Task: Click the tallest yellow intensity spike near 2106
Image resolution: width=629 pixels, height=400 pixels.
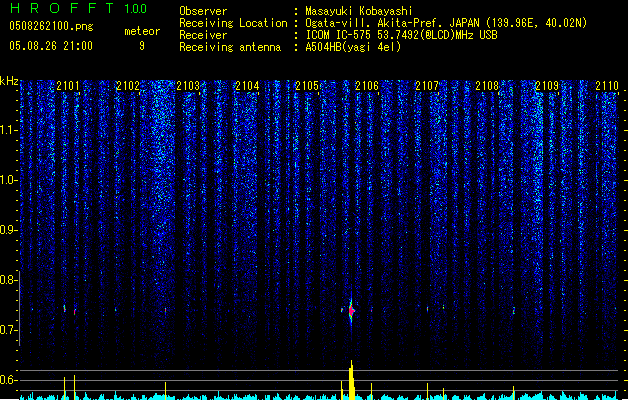Action: (x=351, y=380)
